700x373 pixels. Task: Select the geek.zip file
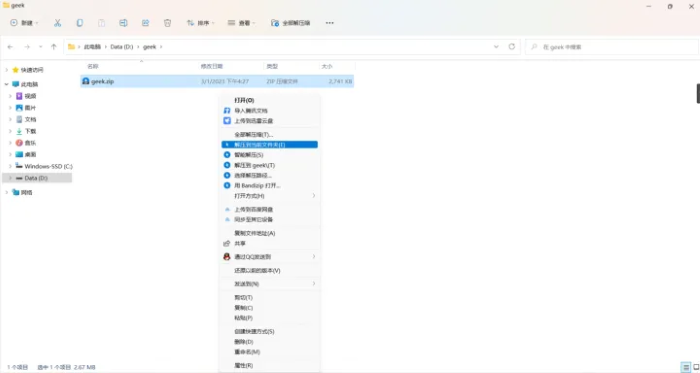point(217,82)
